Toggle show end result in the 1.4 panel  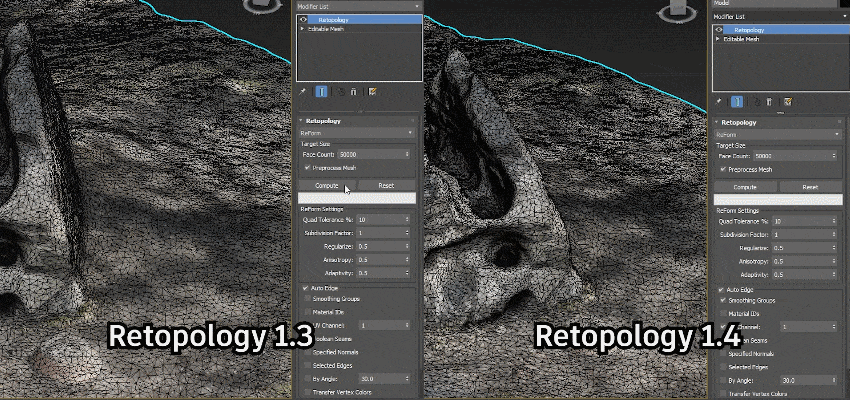tap(737, 102)
